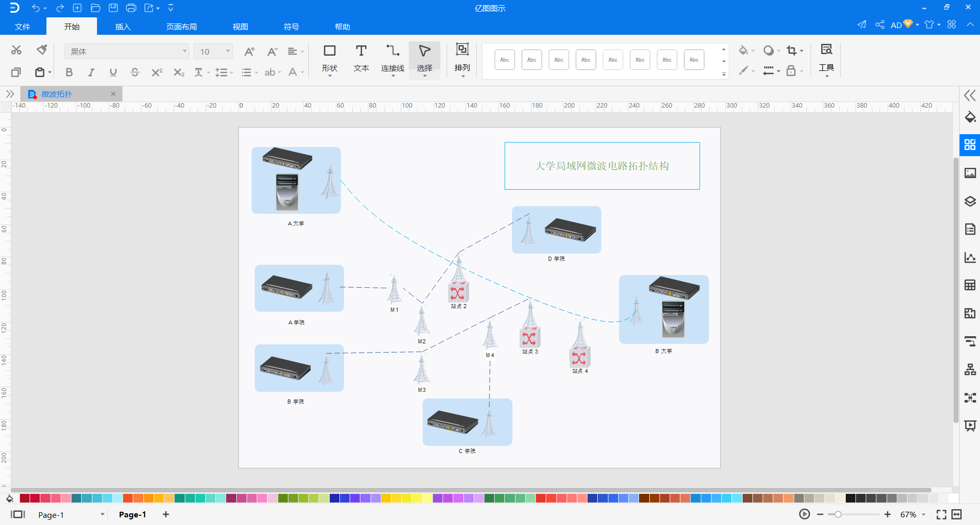This screenshot has width=980, height=525.
Task: Open the table panel in right sidebar
Action: tap(970, 285)
